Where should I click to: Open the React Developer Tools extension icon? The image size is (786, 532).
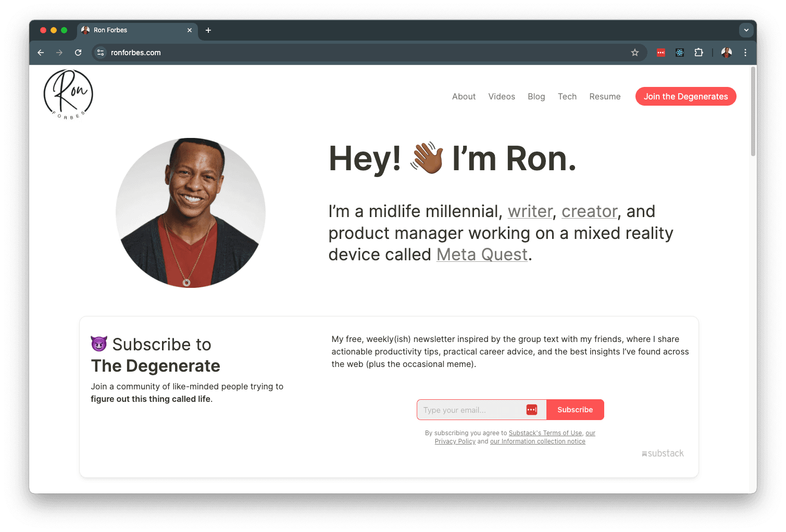pyautogui.click(x=679, y=53)
